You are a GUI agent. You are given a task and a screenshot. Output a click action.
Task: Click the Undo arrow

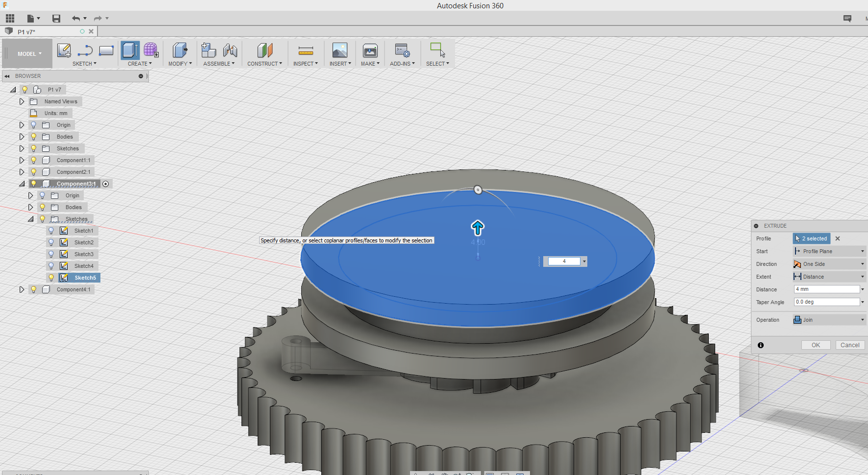[x=76, y=19]
